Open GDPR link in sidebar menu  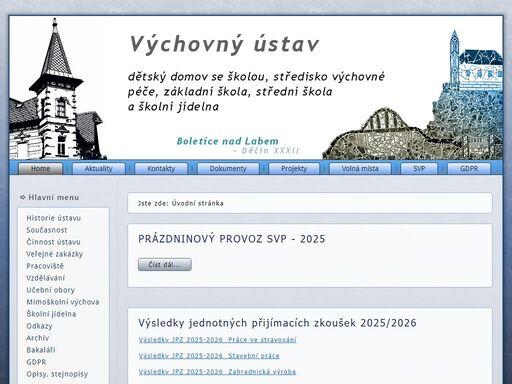point(36,362)
